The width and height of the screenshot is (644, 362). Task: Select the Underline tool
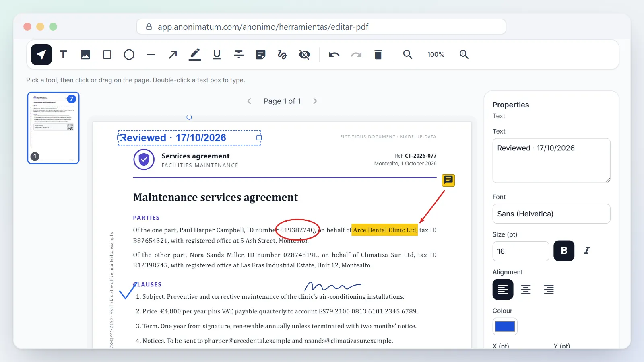point(217,55)
